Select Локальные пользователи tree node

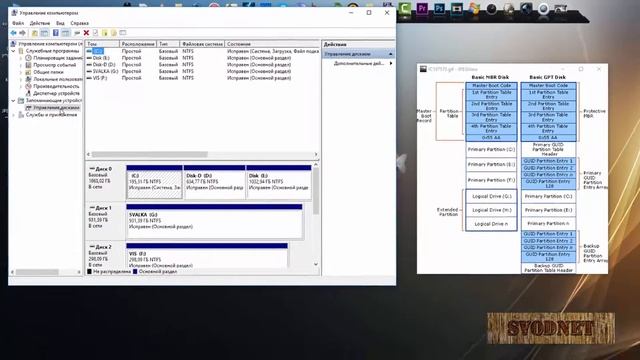point(57,79)
